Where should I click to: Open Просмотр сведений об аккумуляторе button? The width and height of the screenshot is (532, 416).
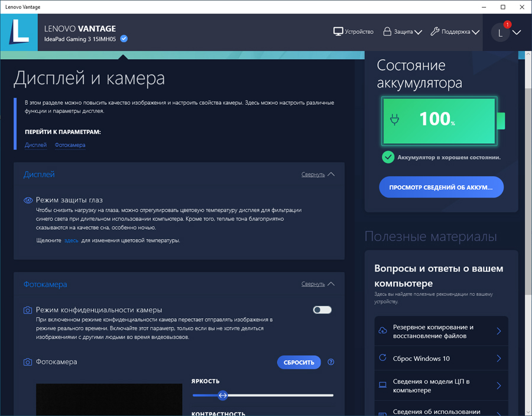pos(441,187)
